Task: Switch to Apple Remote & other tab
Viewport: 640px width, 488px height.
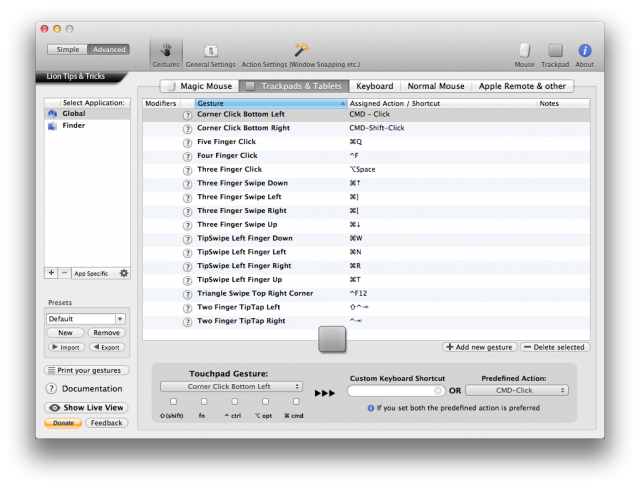Action: point(522,86)
